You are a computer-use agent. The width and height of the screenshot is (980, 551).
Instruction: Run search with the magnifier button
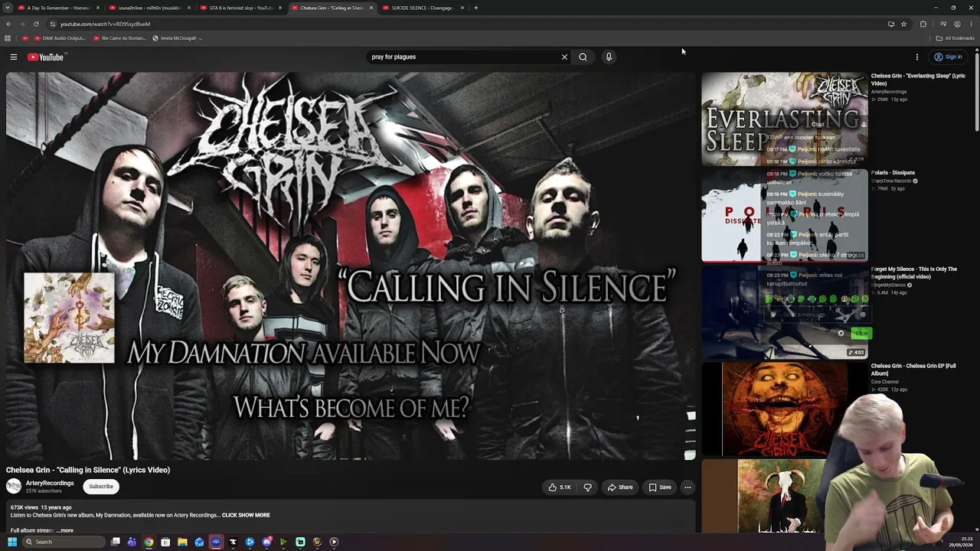click(583, 57)
